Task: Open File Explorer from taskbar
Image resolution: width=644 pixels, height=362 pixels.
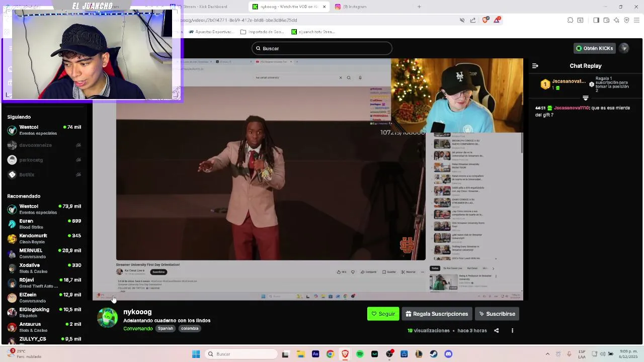Action: [x=300, y=354]
